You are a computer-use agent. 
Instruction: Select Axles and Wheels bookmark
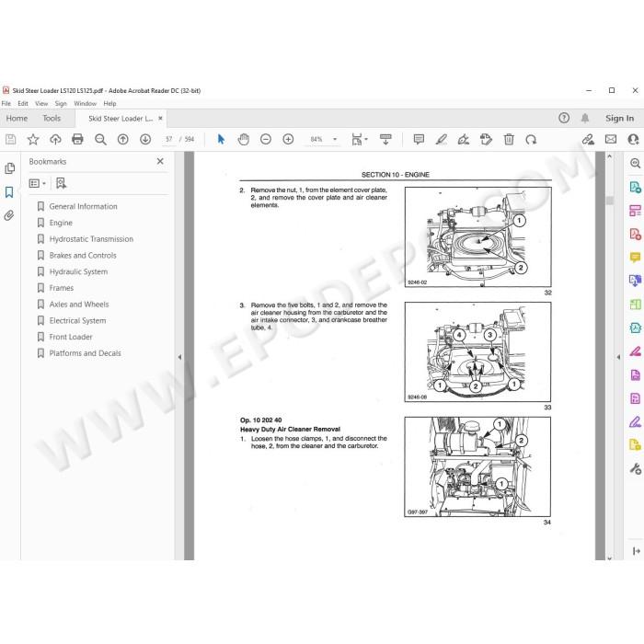coord(79,305)
